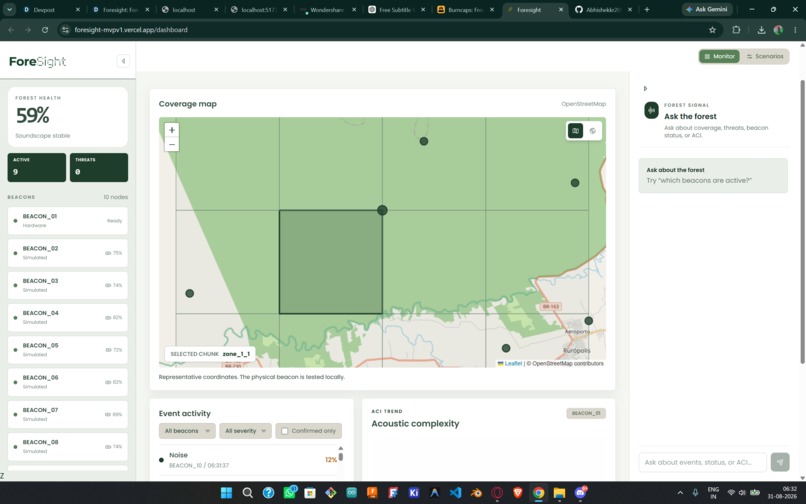Open Blender from the taskbar
The image size is (806, 504).
(477, 493)
